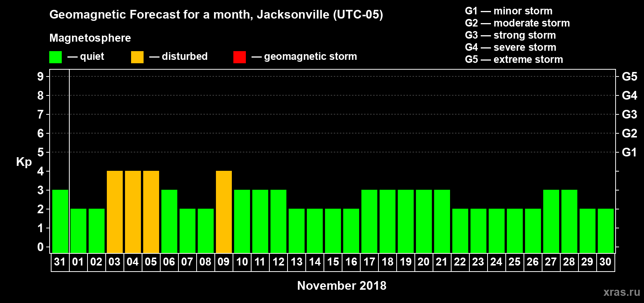Viewport: 644px width, 303px height.
Task: Click the November 2018 caption
Action: coord(342,286)
